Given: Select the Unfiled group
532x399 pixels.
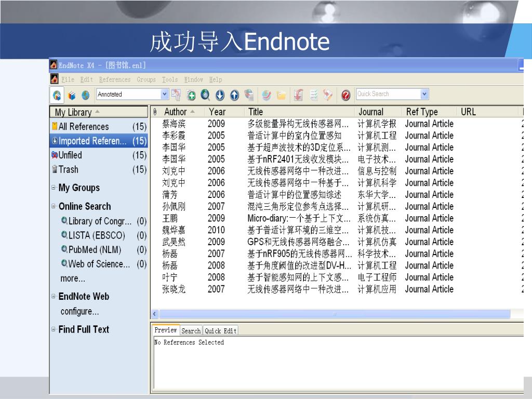Looking at the screenshot, I should 99,155.
